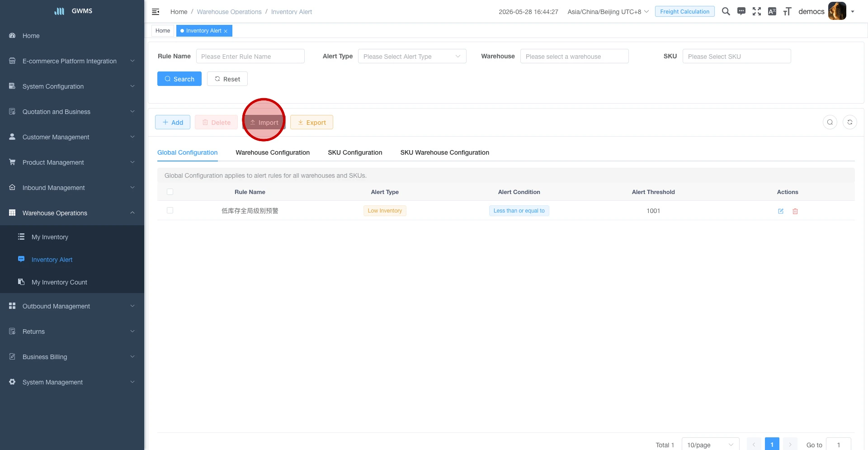Click the Search button
This screenshot has width=868, height=450.
coord(179,79)
